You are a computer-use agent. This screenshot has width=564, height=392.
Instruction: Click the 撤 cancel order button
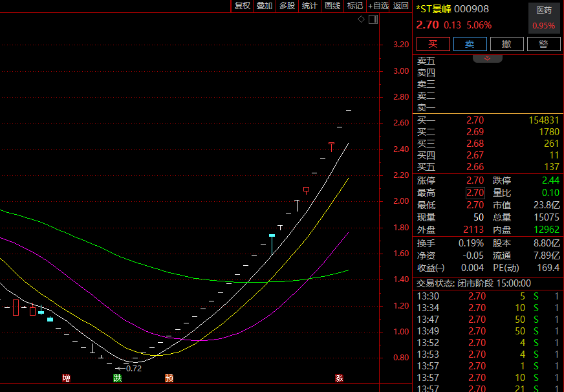506,44
